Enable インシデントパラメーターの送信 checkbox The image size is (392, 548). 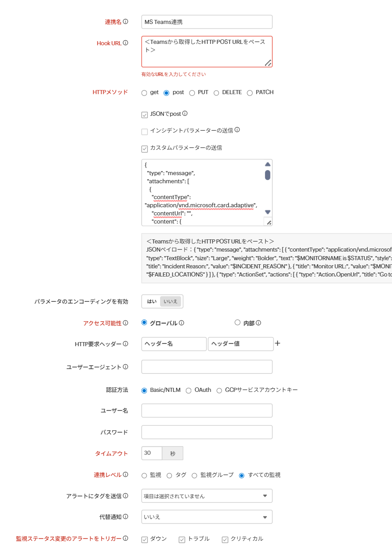point(145,132)
